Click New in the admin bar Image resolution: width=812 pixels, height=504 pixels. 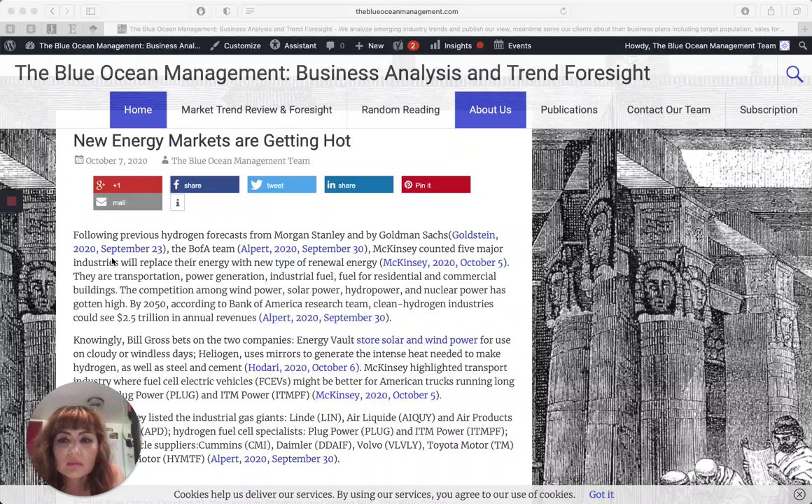[370, 45]
